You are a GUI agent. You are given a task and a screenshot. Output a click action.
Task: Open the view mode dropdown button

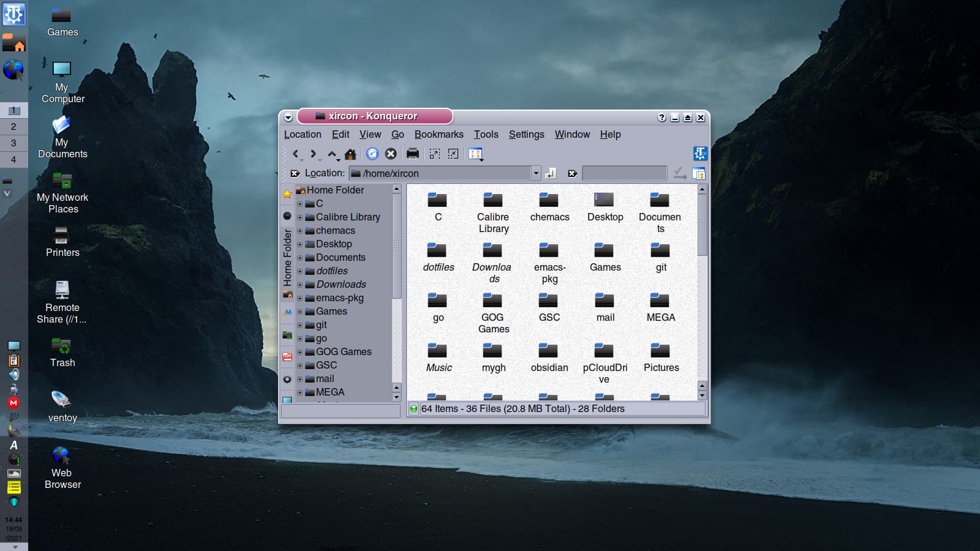point(476,154)
